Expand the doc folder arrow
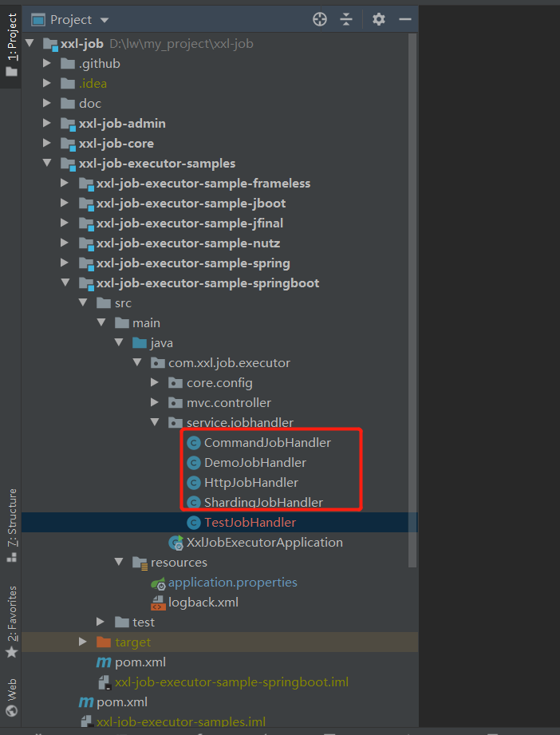560x735 pixels. click(47, 103)
